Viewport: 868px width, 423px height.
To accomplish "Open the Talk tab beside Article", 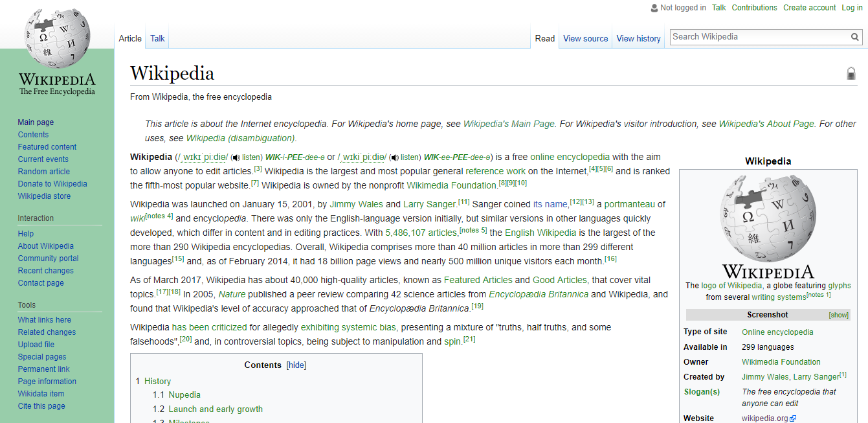I will click(157, 39).
